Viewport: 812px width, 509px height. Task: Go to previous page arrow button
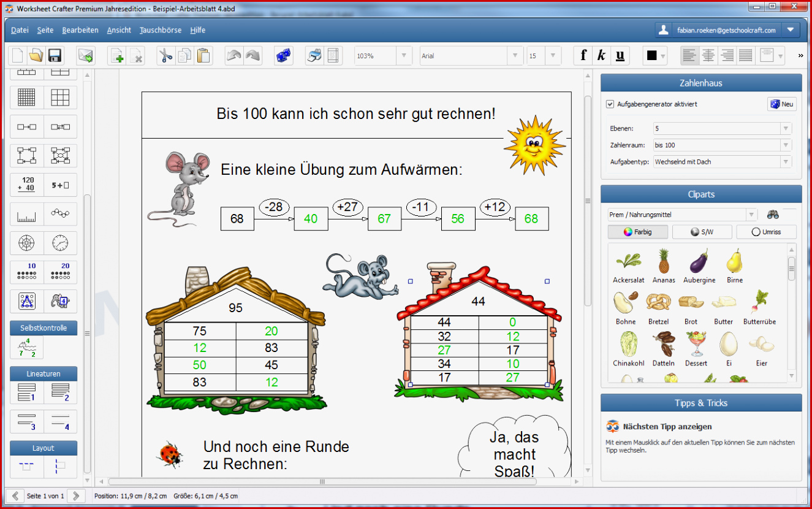tap(15, 496)
